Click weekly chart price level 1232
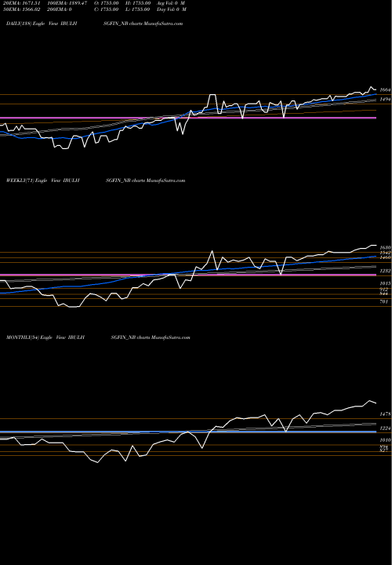This screenshot has width=392, height=565. click(385, 271)
